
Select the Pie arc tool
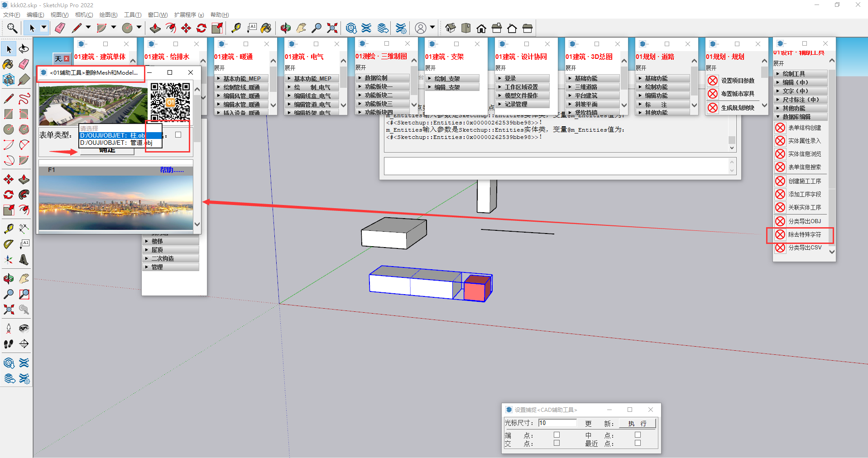point(24,160)
